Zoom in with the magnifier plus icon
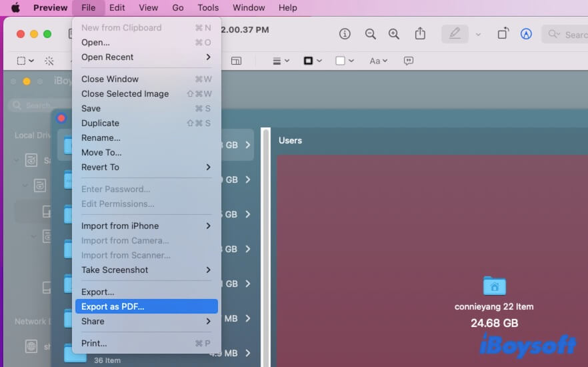This screenshot has height=367, width=588. 394,34
